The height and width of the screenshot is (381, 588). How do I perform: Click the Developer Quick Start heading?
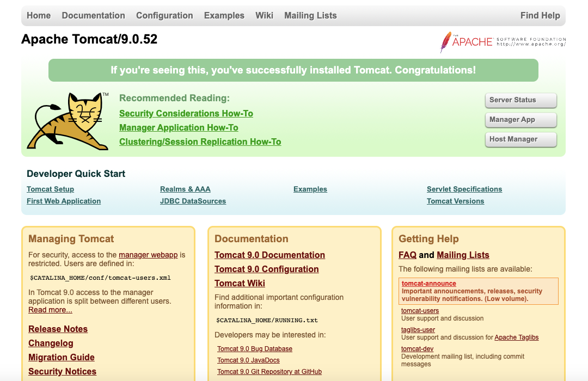[76, 174]
